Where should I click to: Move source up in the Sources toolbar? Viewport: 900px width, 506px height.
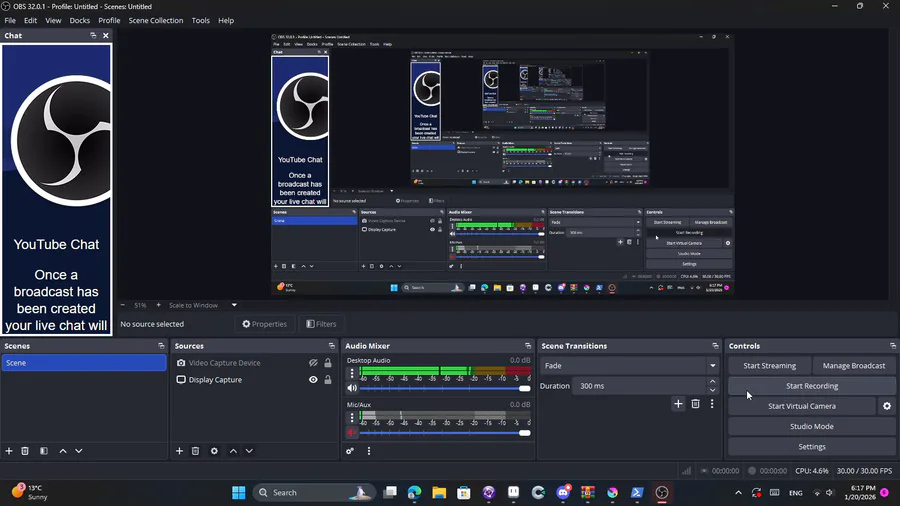(233, 451)
